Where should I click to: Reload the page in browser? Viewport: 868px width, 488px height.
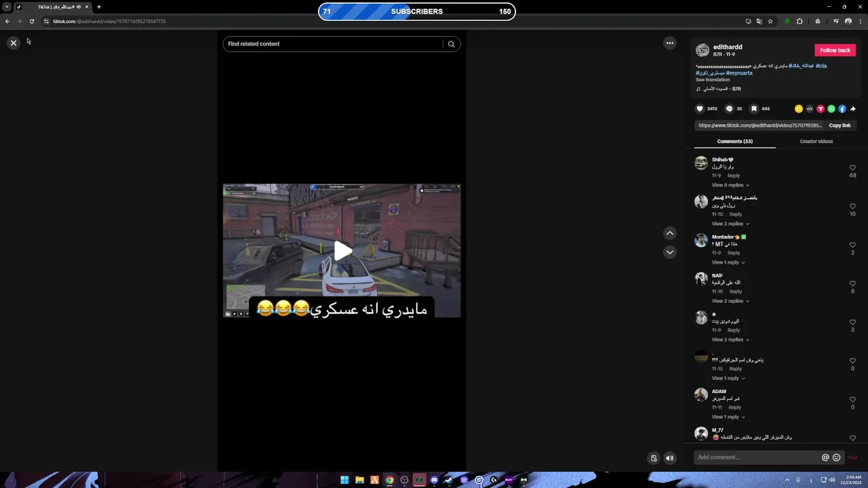pyautogui.click(x=31, y=21)
